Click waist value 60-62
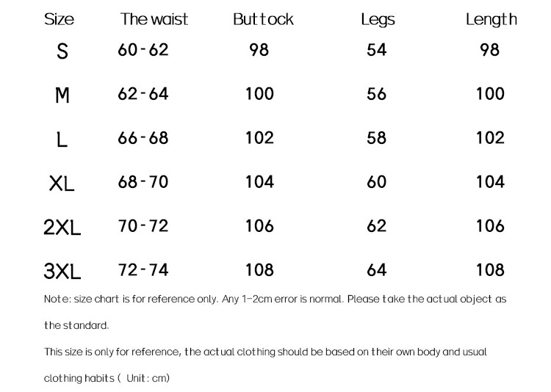 coord(143,50)
